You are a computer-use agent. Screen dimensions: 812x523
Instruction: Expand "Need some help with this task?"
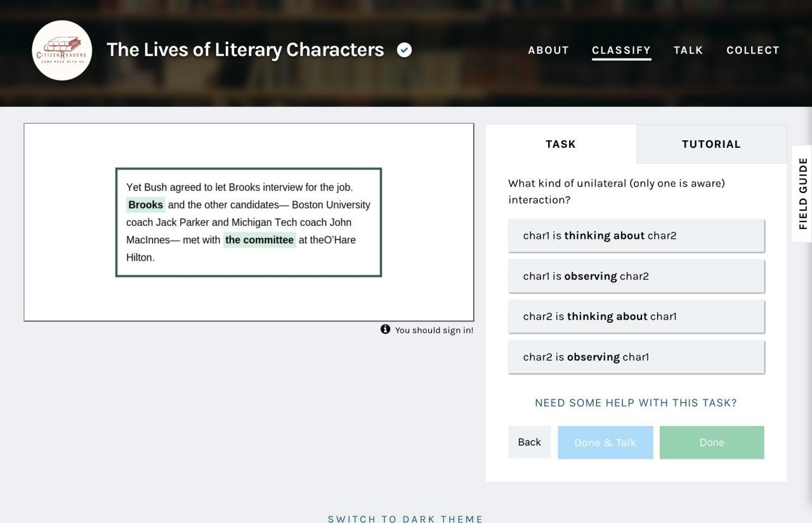[x=636, y=403]
